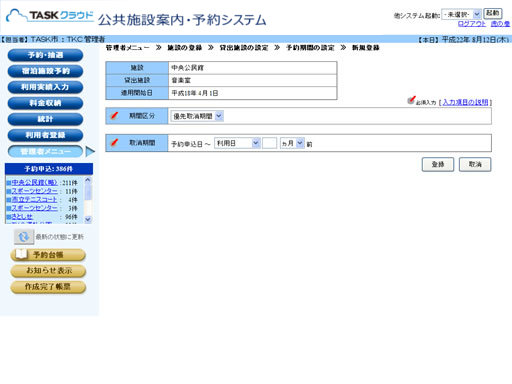Click the square bullet before さとしせ

pos(9,217)
